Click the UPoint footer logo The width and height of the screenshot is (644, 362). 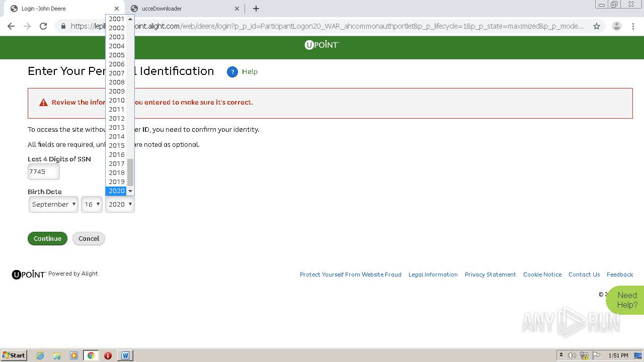[29, 274]
